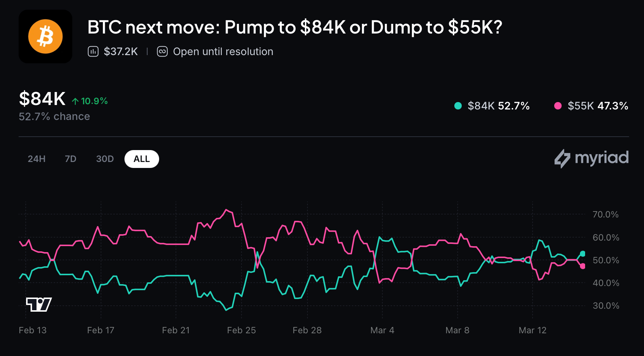
Task: Click the Myriad lightning logo
Action: coord(562,158)
